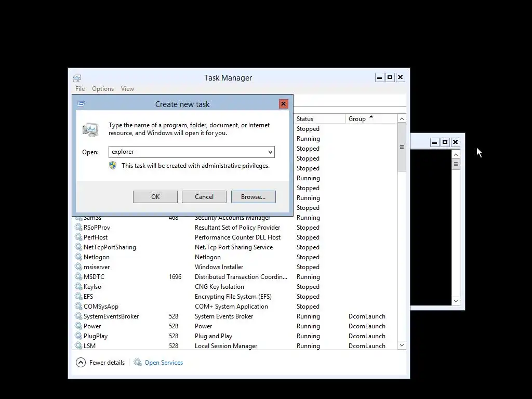The width and height of the screenshot is (532, 399).
Task: Click the CNG Key Isolation description
Action: 219,286
